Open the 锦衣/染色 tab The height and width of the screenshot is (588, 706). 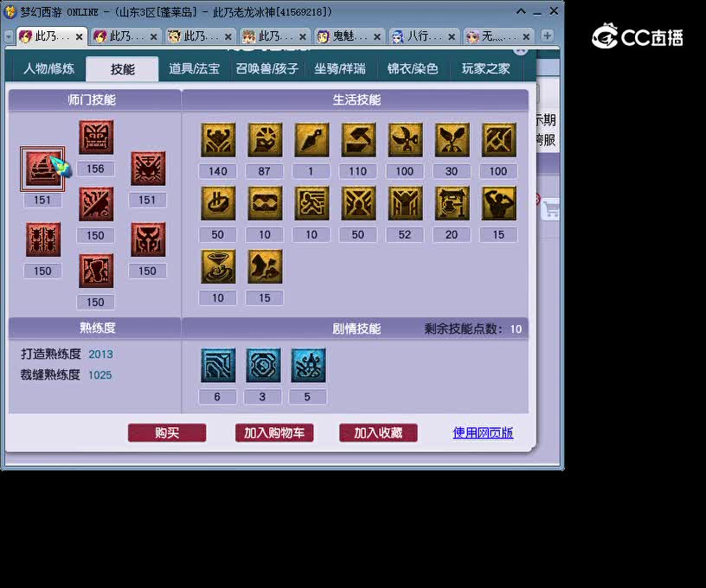413,69
